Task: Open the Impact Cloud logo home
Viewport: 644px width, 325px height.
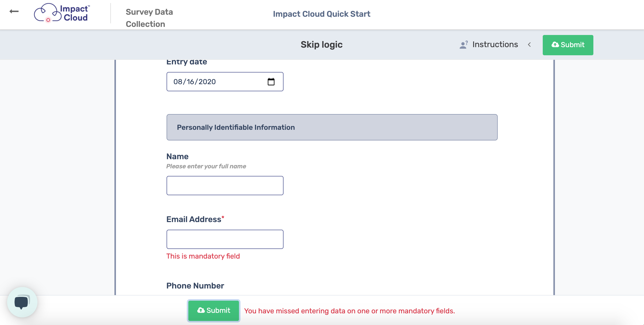Action: coord(62,13)
